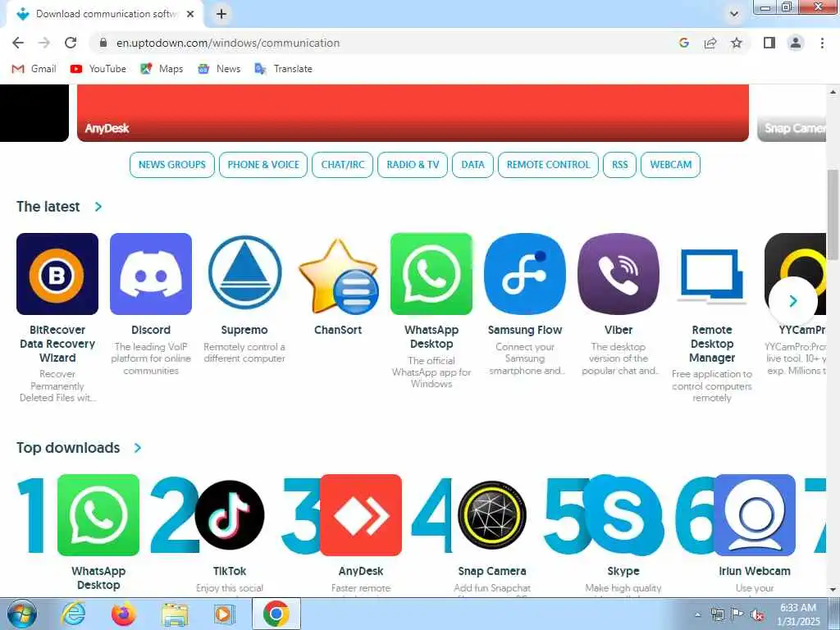Open Windows Explorer folder in the taskbar

(175, 614)
